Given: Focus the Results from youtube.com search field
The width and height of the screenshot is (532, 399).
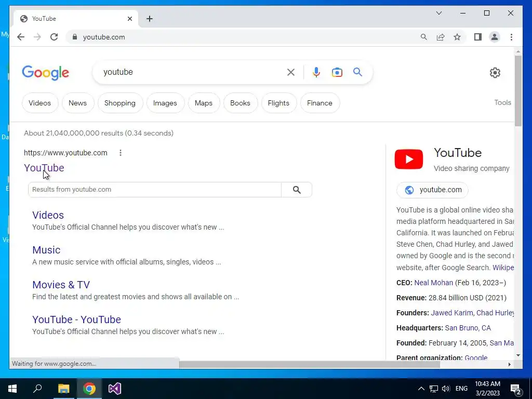Looking at the screenshot, I should [x=155, y=190].
